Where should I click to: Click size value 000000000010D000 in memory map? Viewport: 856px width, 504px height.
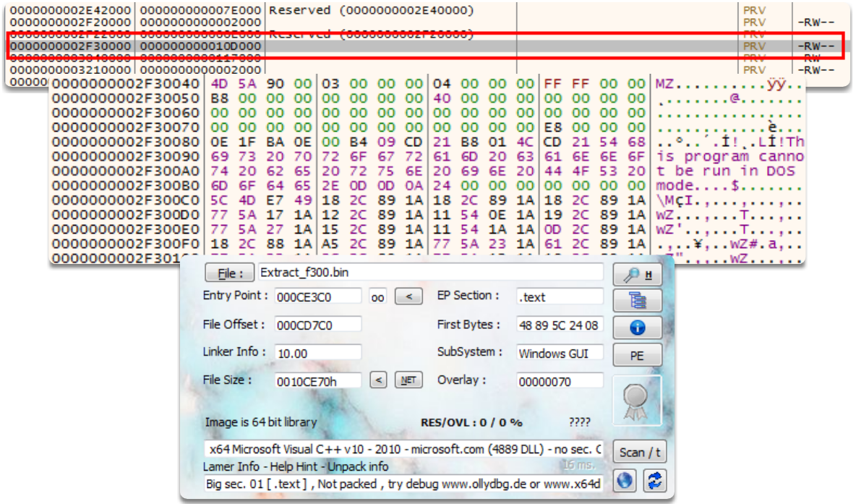click(x=200, y=46)
